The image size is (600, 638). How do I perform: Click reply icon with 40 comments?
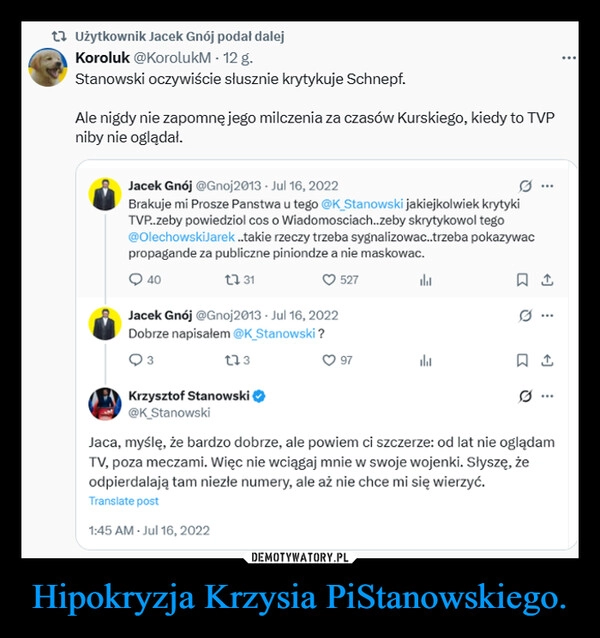click(135, 280)
